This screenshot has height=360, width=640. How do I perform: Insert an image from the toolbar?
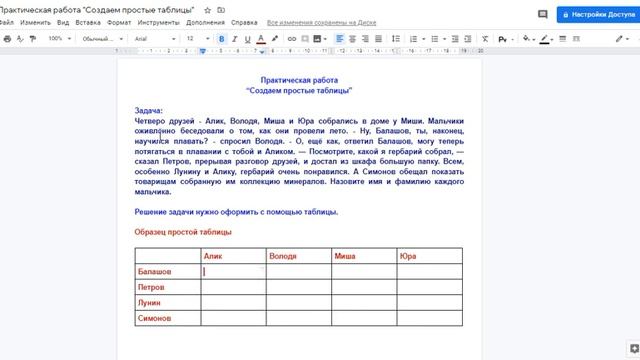point(317,39)
